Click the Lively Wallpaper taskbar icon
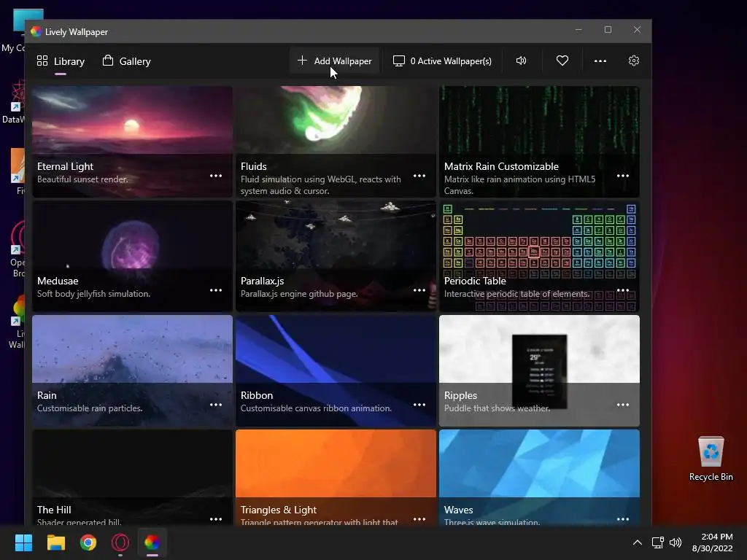 point(152,542)
